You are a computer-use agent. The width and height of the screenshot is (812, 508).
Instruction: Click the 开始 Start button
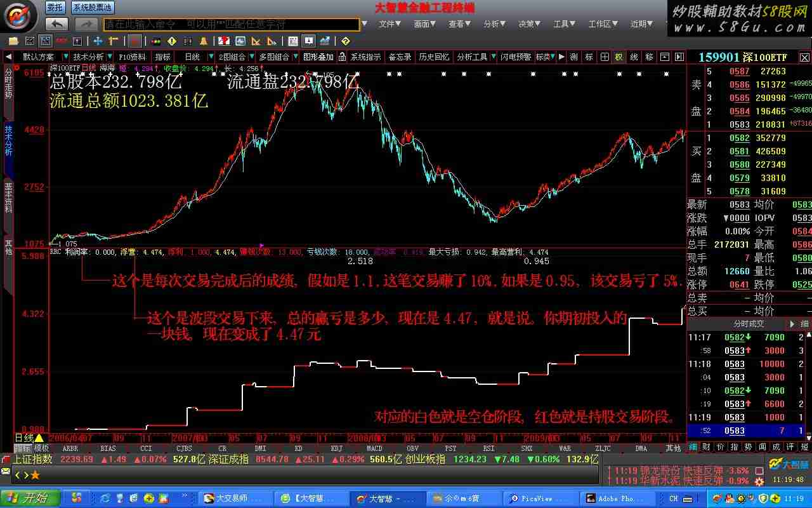point(30,498)
